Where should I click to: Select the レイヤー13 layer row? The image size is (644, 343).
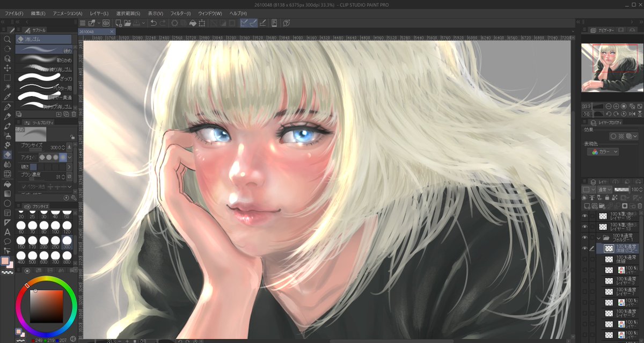click(619, 227)
